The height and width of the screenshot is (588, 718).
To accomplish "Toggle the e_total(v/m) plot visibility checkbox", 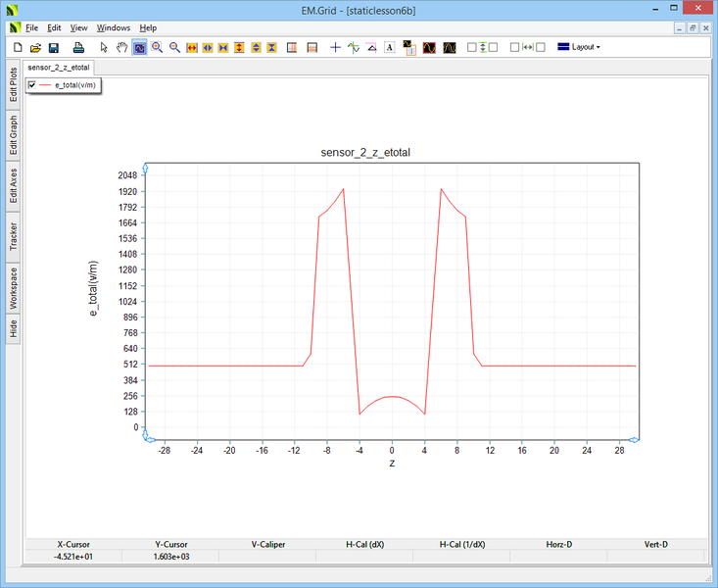I will [x=32, y=86].
